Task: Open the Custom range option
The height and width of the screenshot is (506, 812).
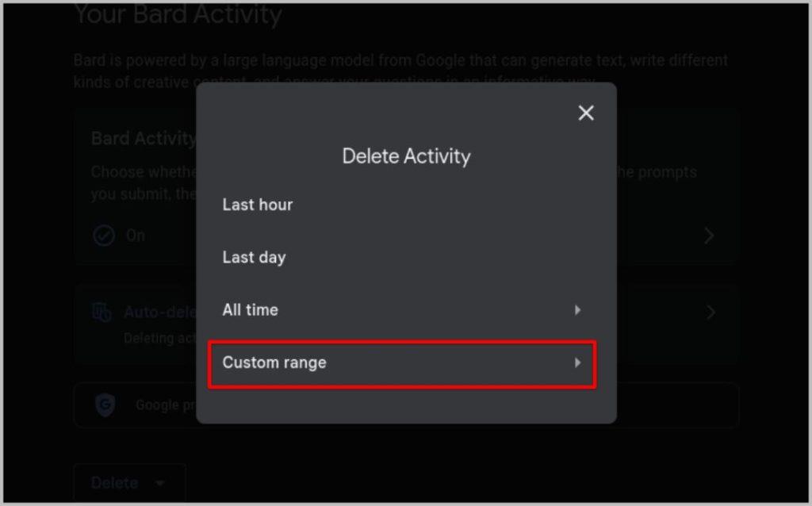Action: (402, 363)
